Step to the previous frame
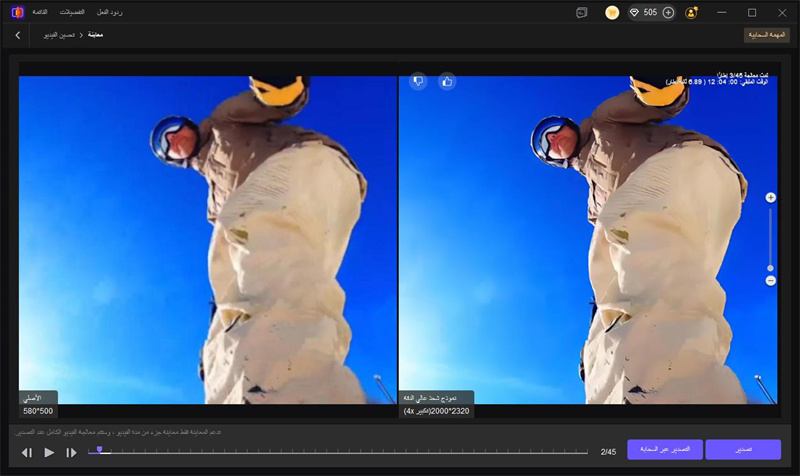This screenshot has width=800, height=476. pyautogui.click(x=27, y=453)
